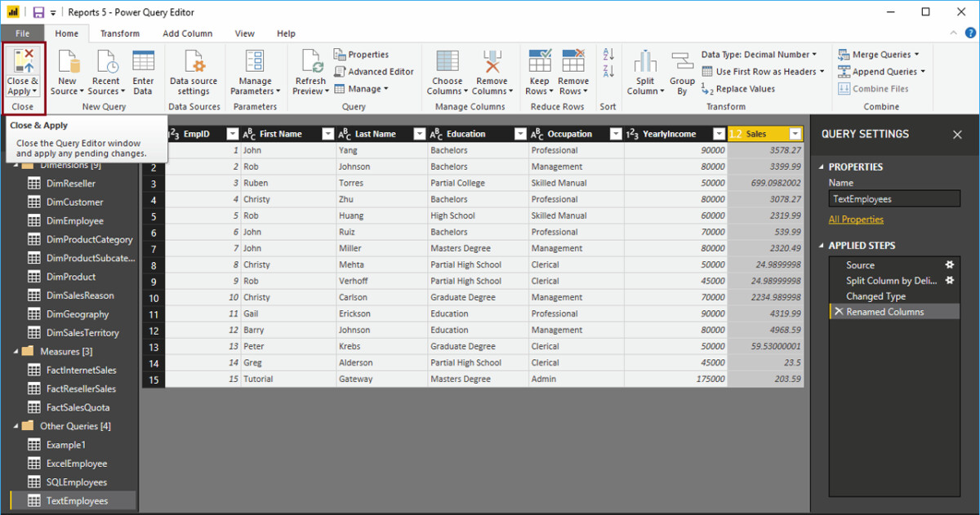Click the Close & Apply icon

[22, 61]
